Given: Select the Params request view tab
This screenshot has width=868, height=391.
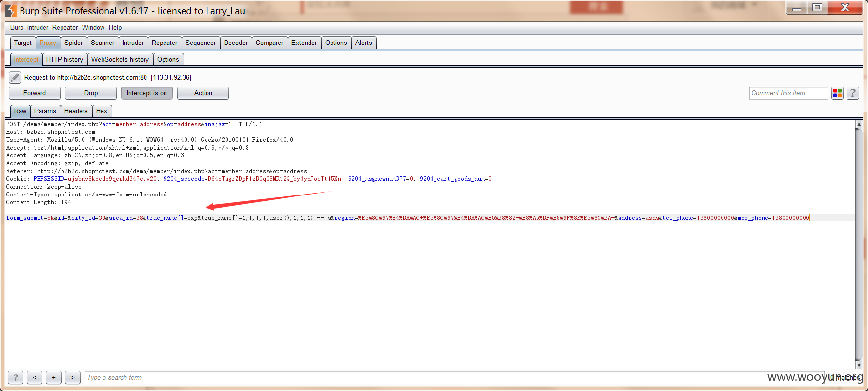Looking at the screenshot, I should [45, 111].
